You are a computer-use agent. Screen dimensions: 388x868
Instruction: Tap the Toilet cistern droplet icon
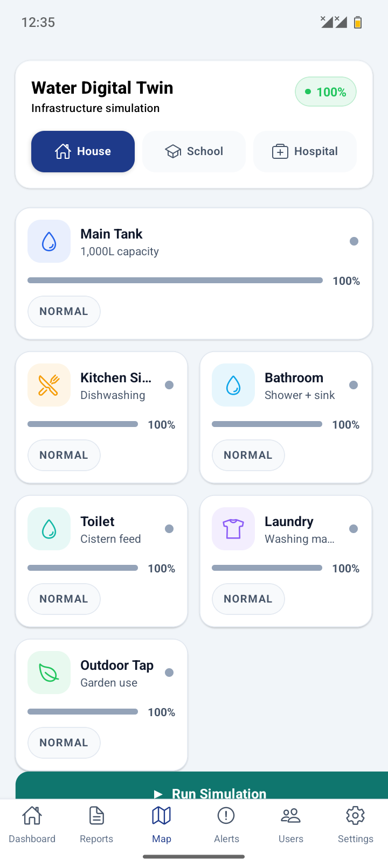click(49, 529)
